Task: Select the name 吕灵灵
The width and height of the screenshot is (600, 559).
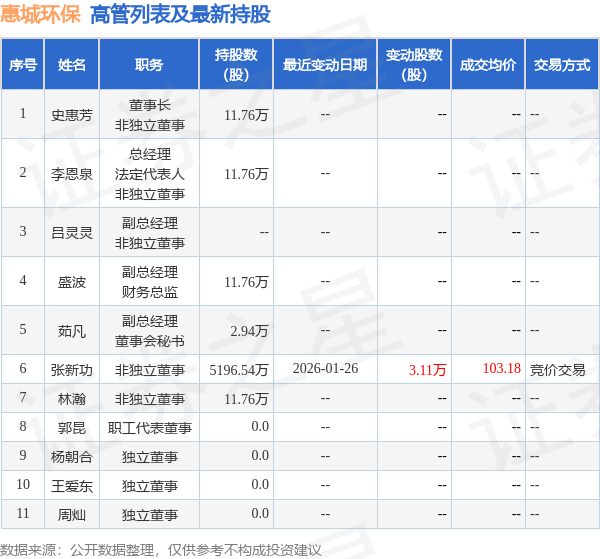Action: [72, 233]
